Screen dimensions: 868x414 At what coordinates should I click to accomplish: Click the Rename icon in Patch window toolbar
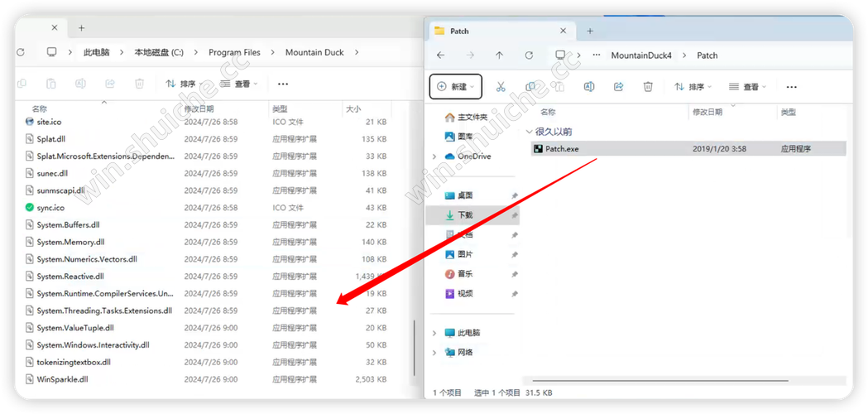(x=589, y=86)
